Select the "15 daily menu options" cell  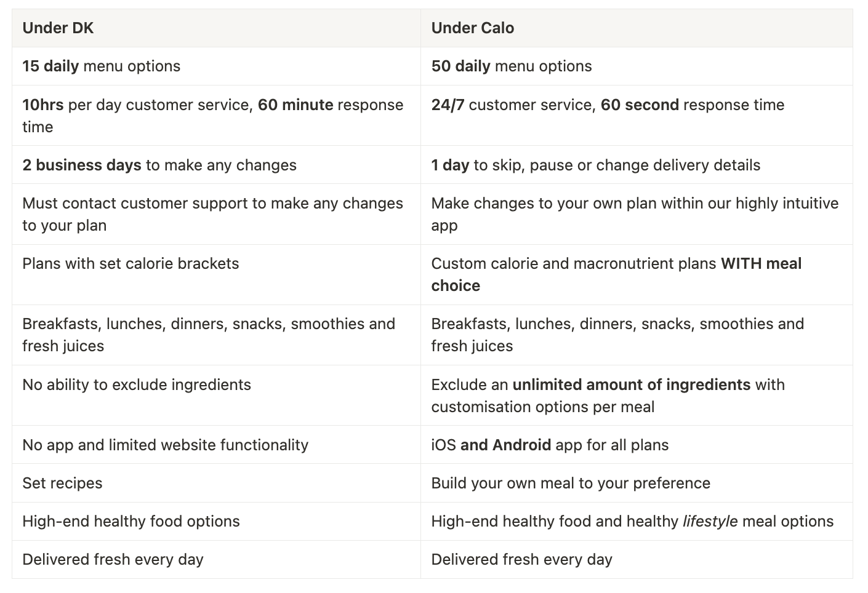(102, 66)
